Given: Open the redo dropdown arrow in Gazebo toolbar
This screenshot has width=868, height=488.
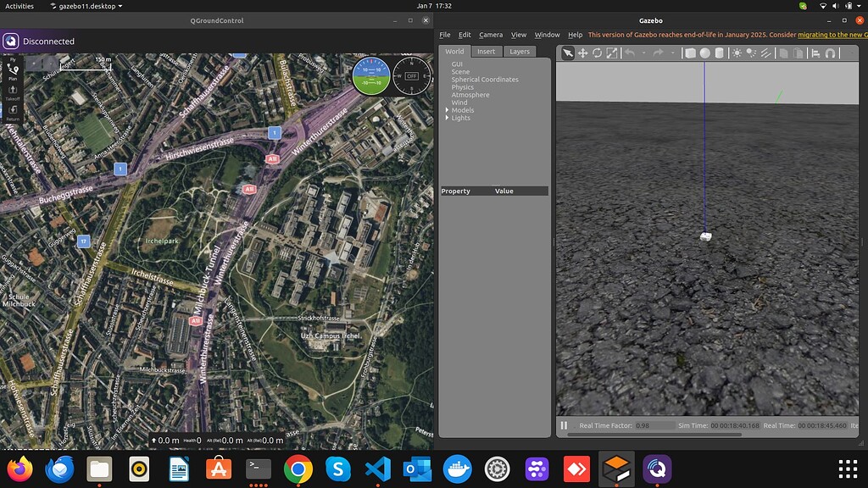Looking at the screenshot, I should pos(673,53).
